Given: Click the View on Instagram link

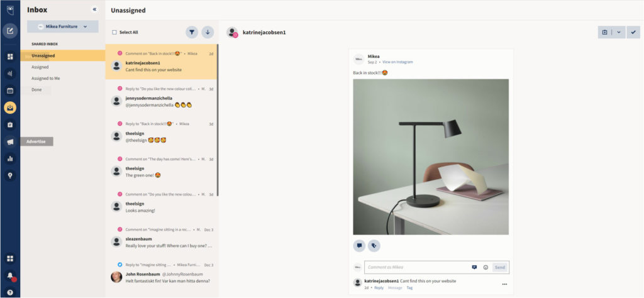Looking at the screenshot, I should pyautogui.click(x=397, y=62).
